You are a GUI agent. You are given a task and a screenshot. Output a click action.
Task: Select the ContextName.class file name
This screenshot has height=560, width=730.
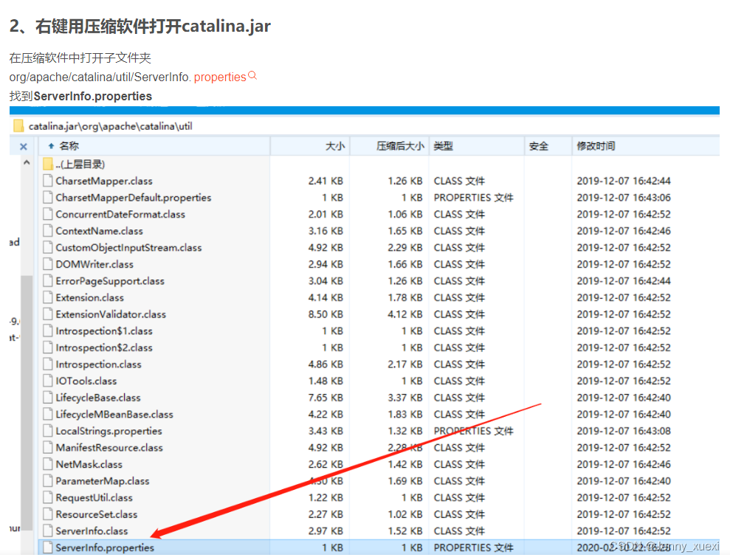coord(99,232)
